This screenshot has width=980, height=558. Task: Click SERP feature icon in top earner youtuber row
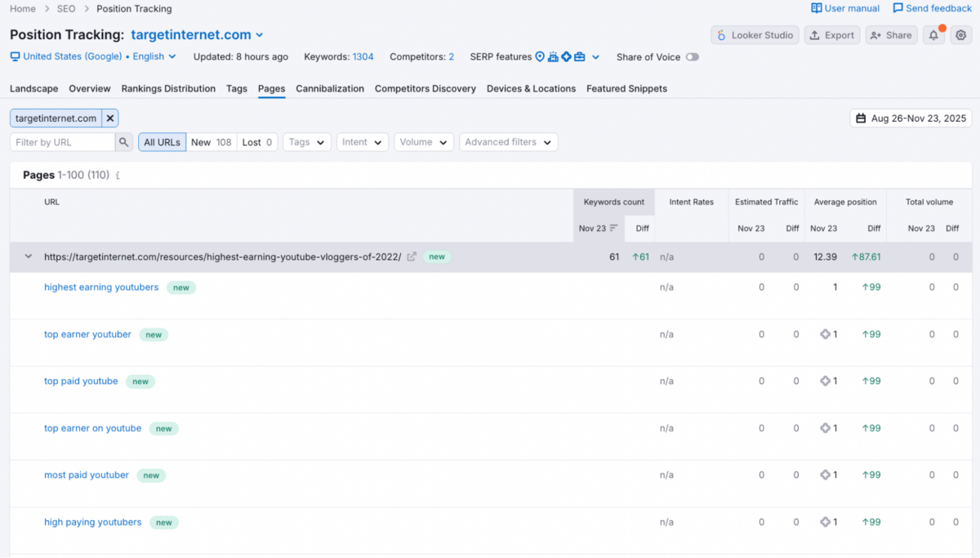pos(826,334)
